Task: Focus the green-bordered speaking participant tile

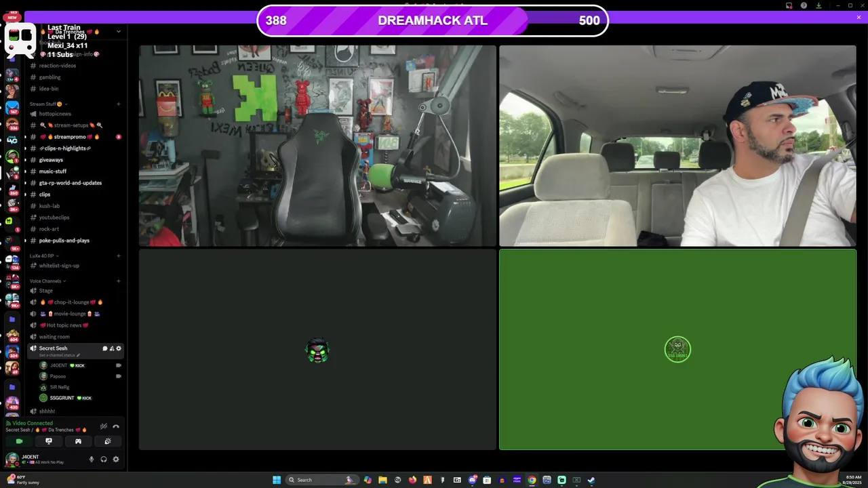Action: pyautogui.click(x=677, y=350)
